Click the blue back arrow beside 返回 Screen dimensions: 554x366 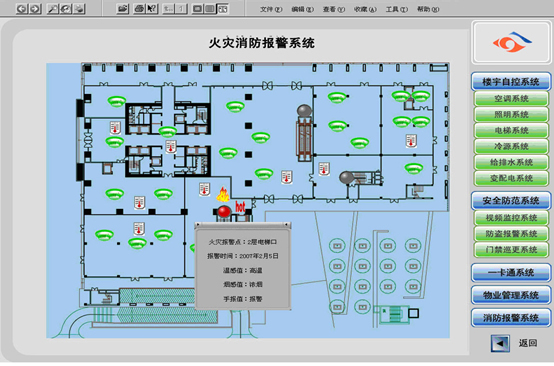[x=500, y=343]
